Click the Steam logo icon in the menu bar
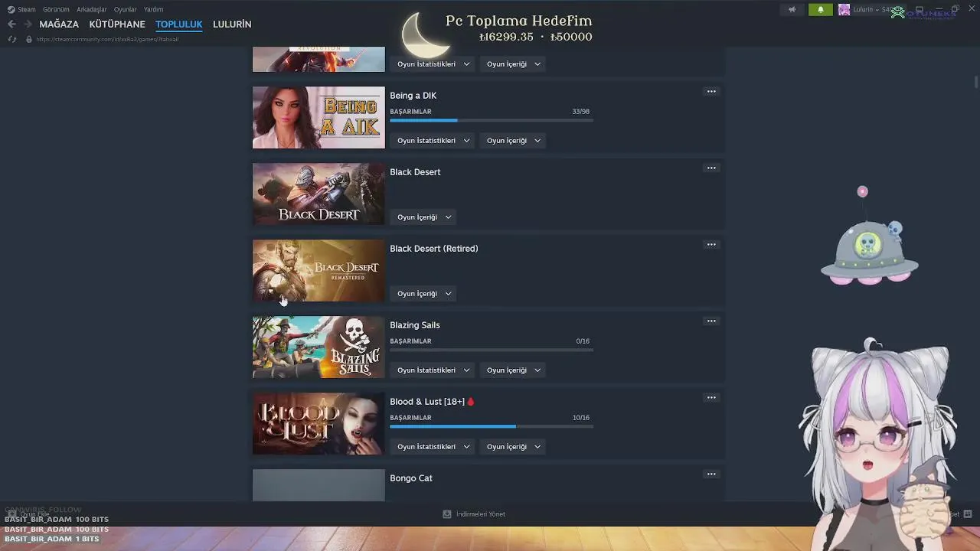The image size is (980, 551). (x=11, y=10)
